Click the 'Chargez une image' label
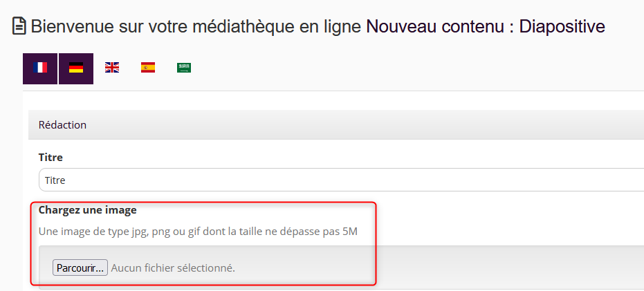This screenshot has width=644, height=291. point(87,209)
